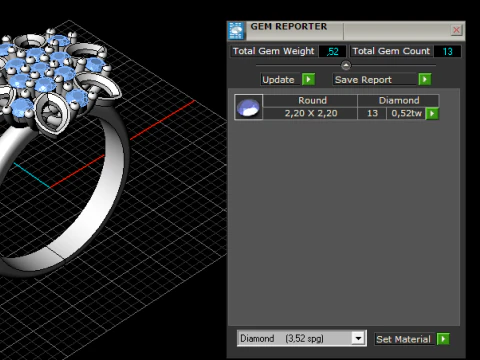Click the Total Gem Count value 13
The width and height of the screenshot is (480, 360).
coord(447,51)
